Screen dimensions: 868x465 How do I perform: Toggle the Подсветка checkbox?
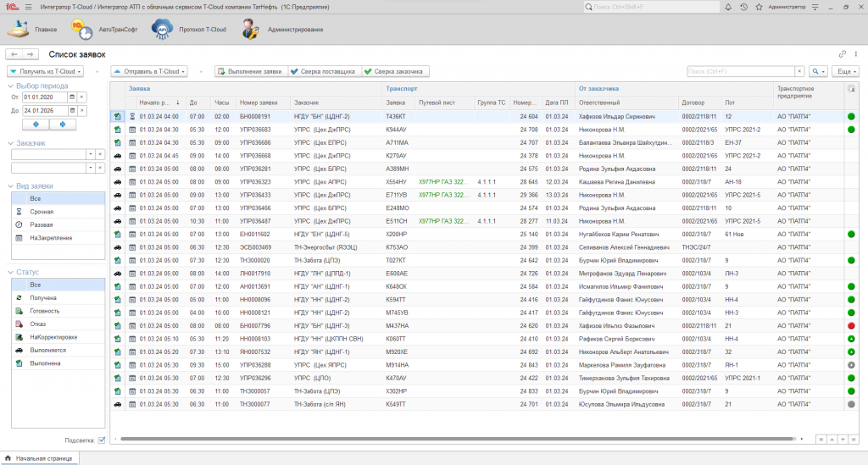click(102, 440)
